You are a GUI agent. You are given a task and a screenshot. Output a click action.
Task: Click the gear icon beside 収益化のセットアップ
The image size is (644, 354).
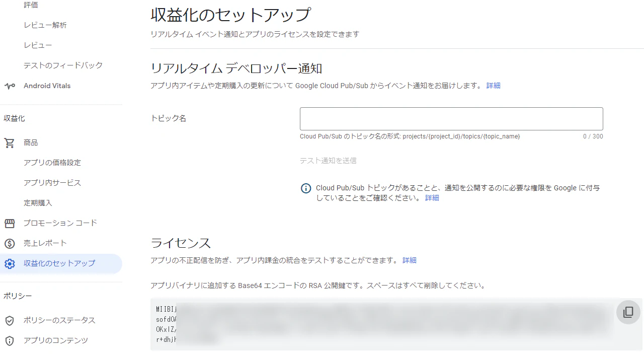[x=10, y=264]
